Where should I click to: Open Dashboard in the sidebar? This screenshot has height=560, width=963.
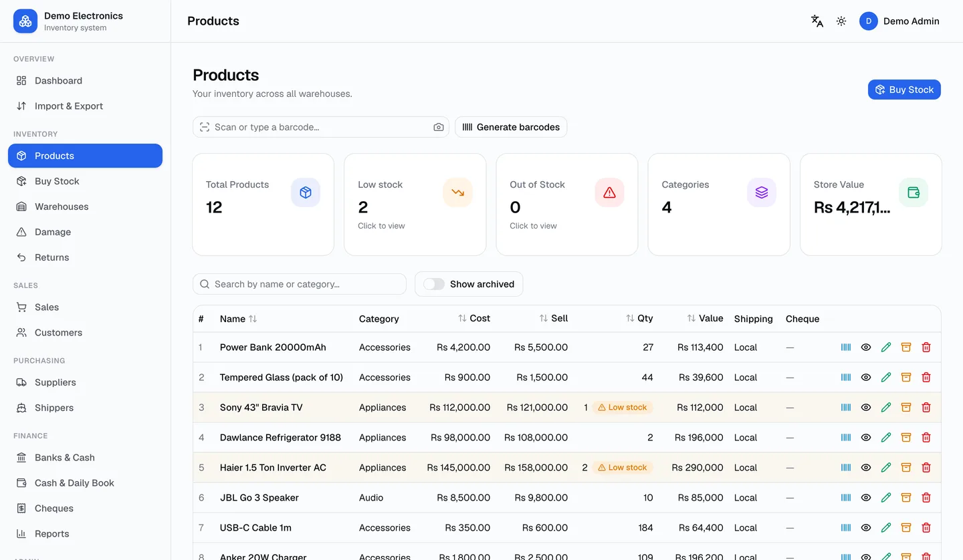[85, 81]
